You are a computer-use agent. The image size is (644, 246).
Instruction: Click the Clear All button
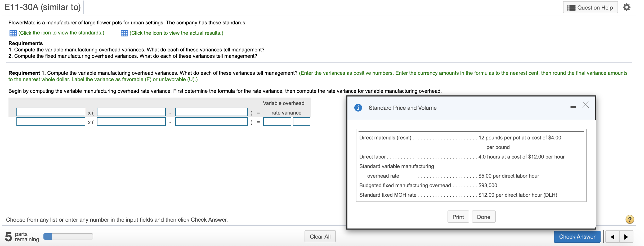click(320, 236)
